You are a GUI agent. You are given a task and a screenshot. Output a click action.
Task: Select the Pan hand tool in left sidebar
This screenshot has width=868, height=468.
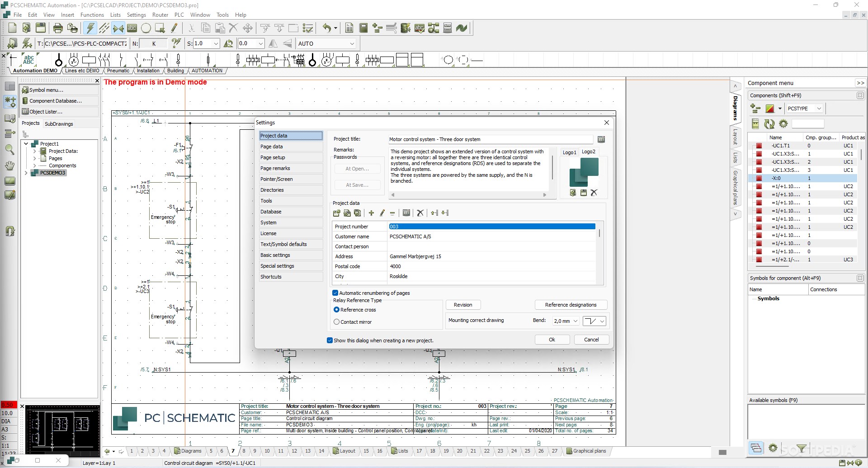click(x=9, y=165)
